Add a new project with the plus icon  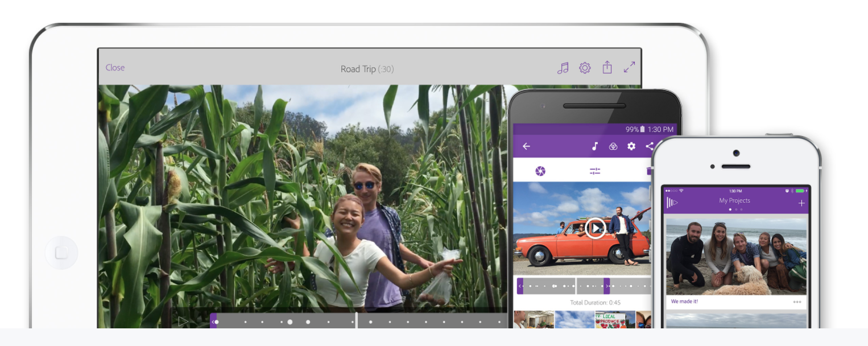pos(801,203)
